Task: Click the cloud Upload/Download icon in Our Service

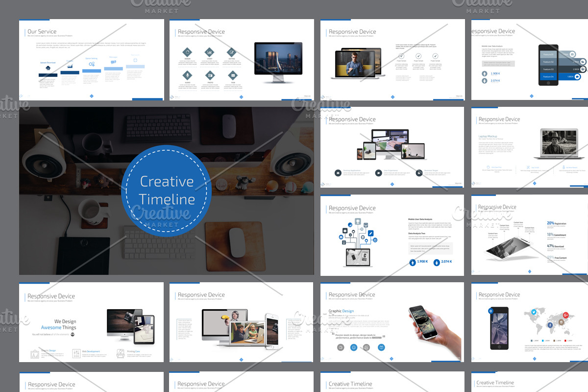Action: [x=48, y=68]
